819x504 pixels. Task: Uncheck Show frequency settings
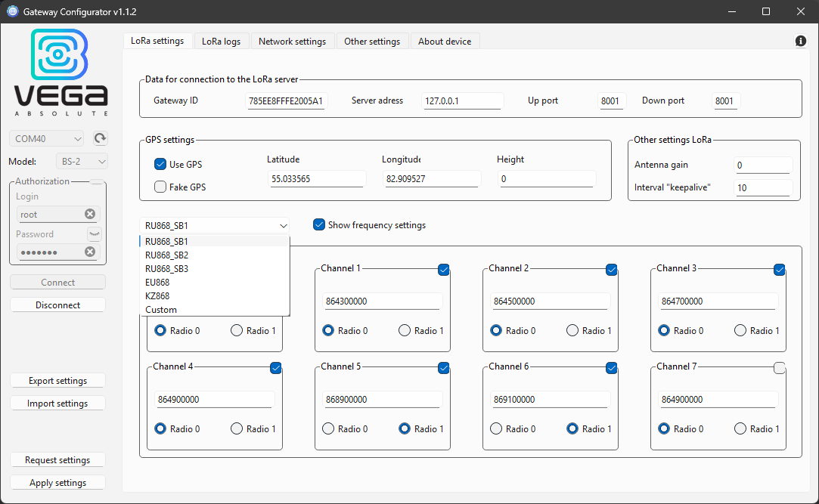coord(318,224)
